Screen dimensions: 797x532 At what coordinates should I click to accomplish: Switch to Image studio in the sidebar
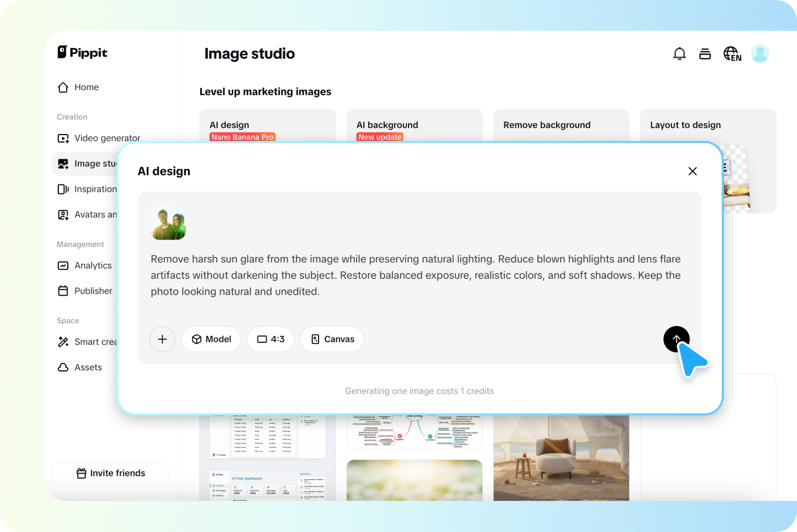click(63, 163)
